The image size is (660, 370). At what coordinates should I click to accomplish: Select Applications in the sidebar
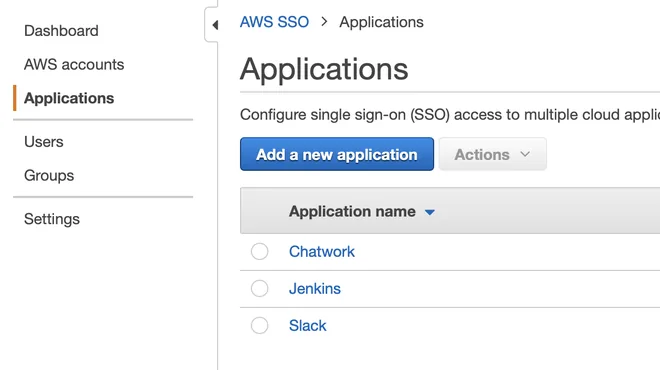click(69, 98)
